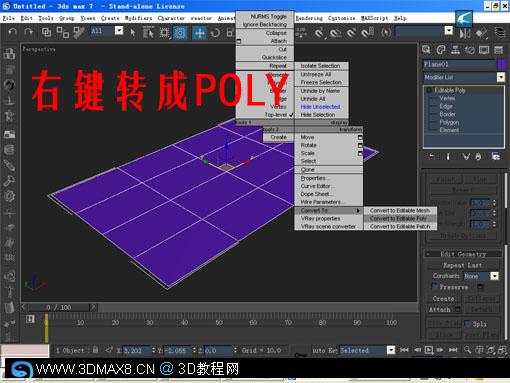Viewport: 510px width, 383px height.
Task: Click the Plane01 object name field
Action: point(460,64)
